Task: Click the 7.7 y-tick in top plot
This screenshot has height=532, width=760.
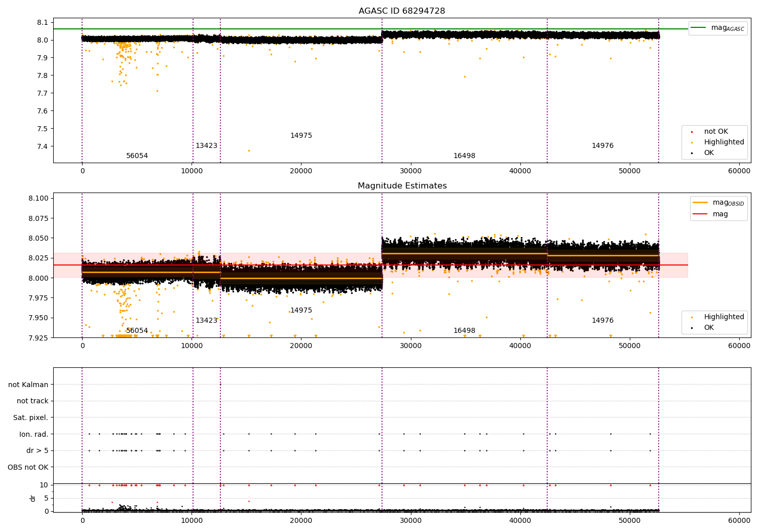Action: tap(43, 93)
